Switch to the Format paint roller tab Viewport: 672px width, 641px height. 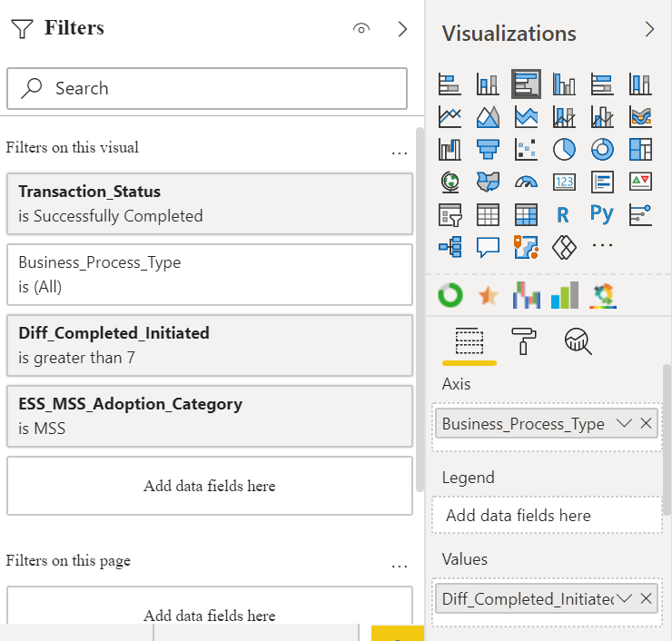524,341
